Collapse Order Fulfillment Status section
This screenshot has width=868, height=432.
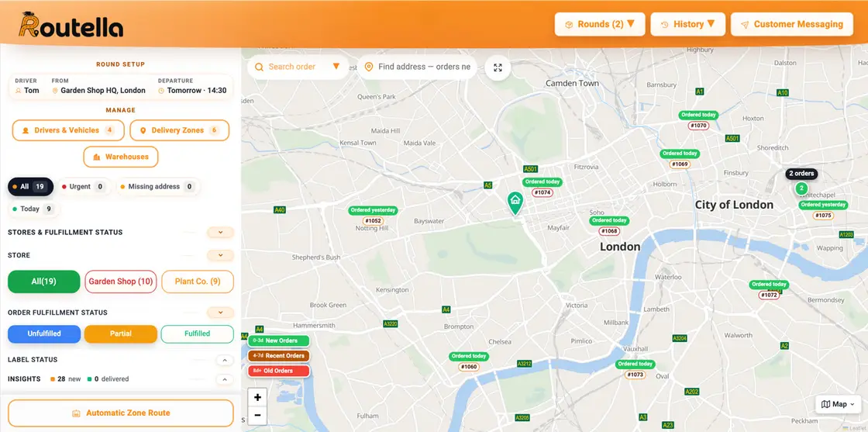[x=220, y=313]
